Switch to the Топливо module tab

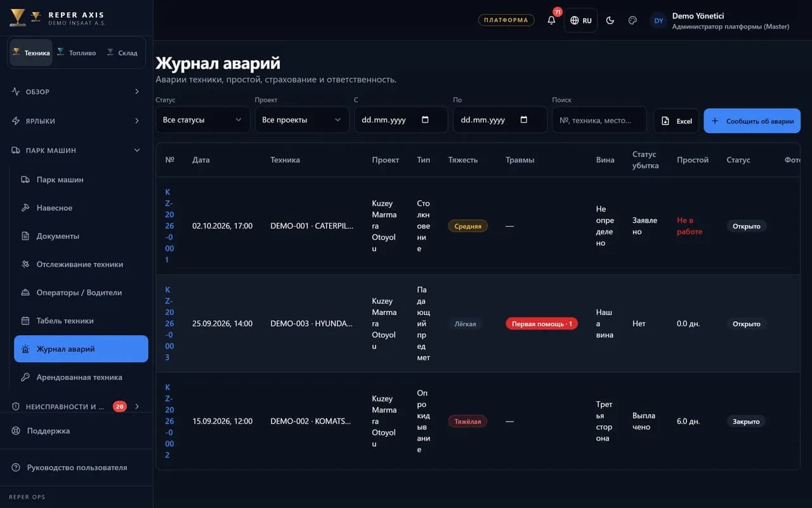pyautogui.click(x=76, y=53)
